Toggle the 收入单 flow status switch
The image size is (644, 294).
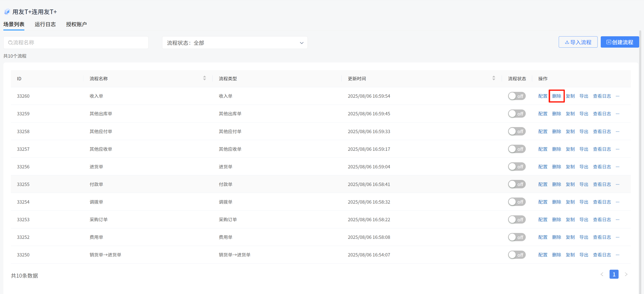517,96
